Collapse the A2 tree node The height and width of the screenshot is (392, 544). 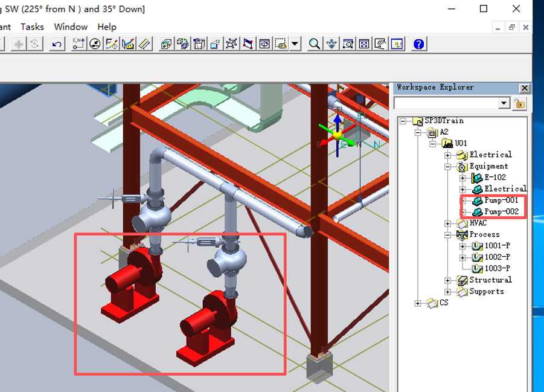point(418,133)
